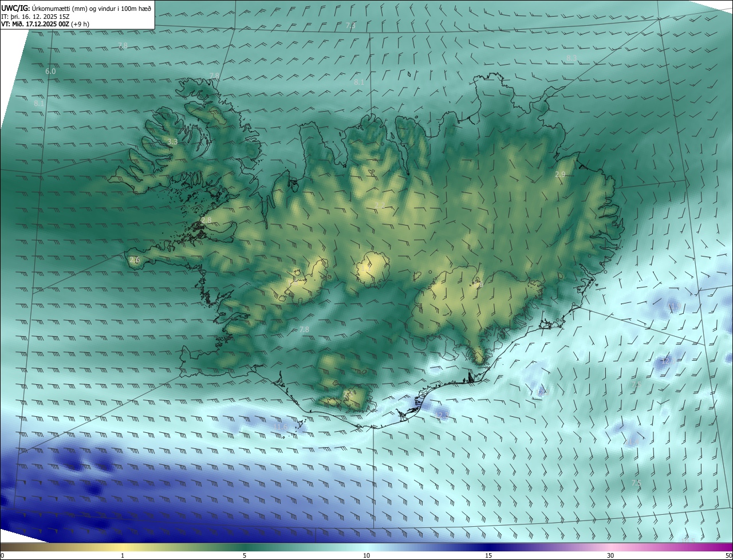Screen dimensions: 733x560
Task: Click the 2.9 value label in East Iceland
Action: (561, 174)
